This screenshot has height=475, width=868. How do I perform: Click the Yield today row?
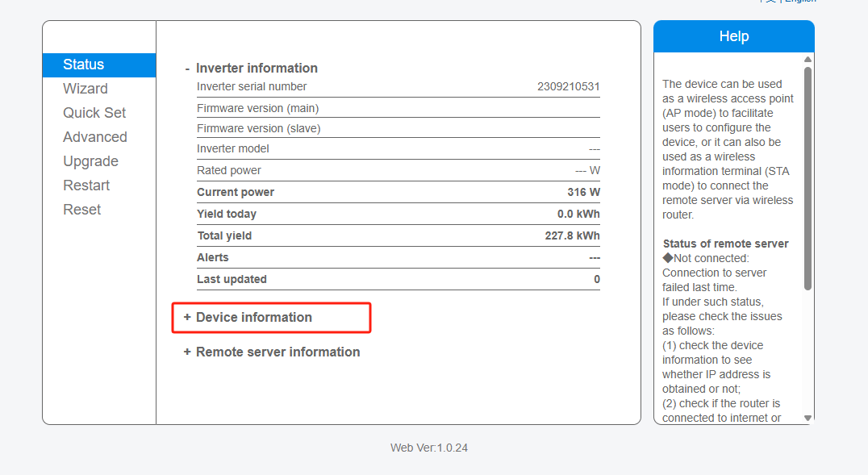coord(398,215)
